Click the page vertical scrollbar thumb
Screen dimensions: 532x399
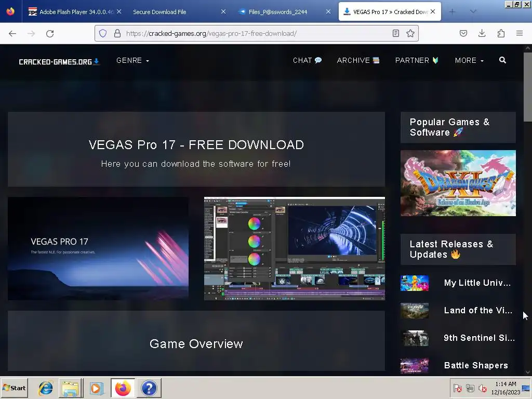click(528, 87)
